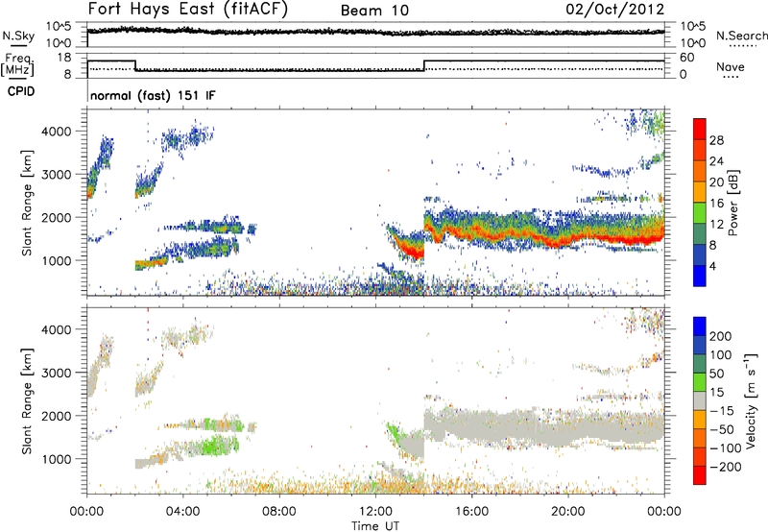
Task: Click the "18" frequency tick label
Action: 63,58
